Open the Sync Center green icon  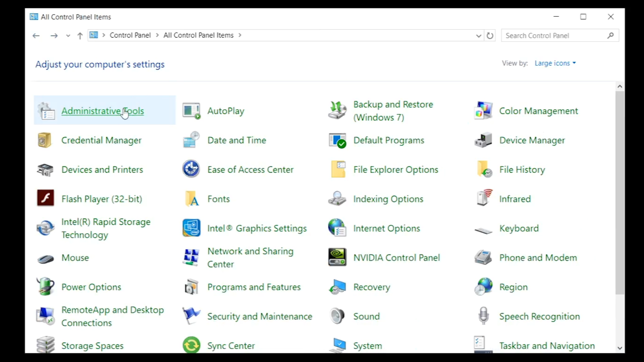point(191,345)
